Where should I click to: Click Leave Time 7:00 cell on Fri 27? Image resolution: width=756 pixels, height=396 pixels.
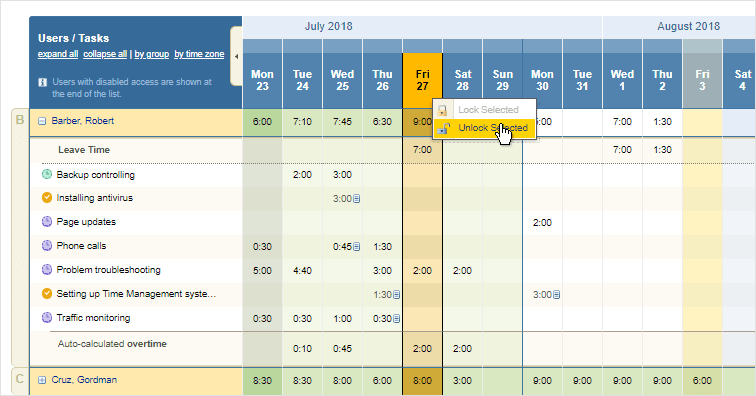click(422, 150)
